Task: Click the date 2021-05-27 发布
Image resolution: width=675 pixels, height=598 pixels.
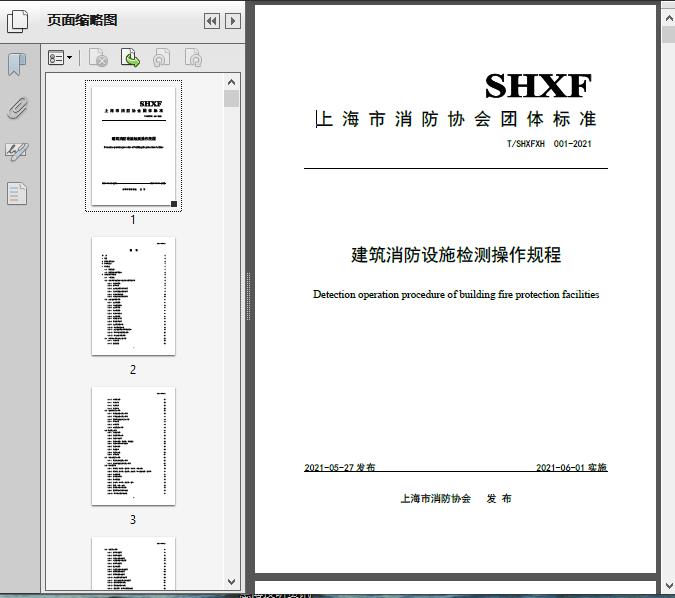Action: tap(340, 467)
